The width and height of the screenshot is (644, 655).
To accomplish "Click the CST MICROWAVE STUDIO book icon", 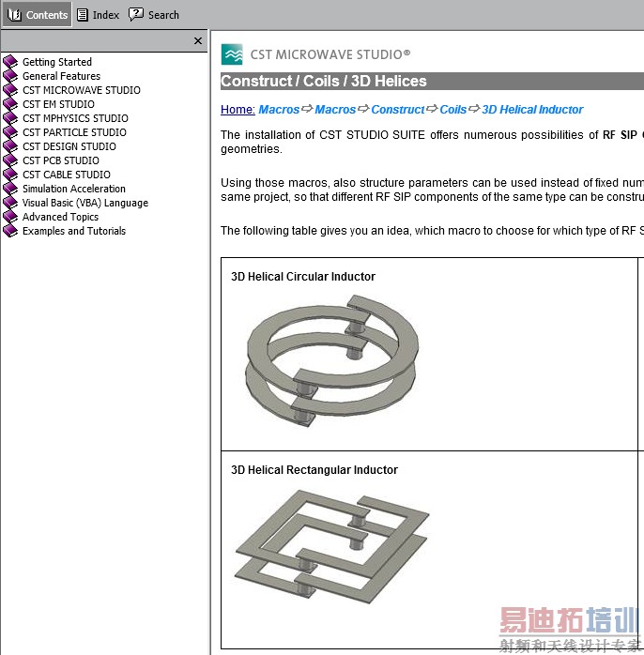I will (x=10, y=90).
